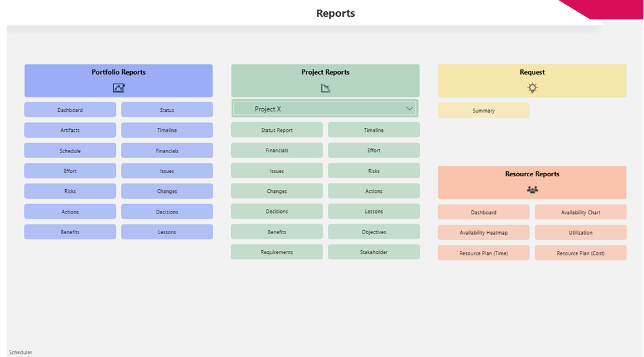
Task: Open the Portfolio Dashboard report
Action: [70, 110]
